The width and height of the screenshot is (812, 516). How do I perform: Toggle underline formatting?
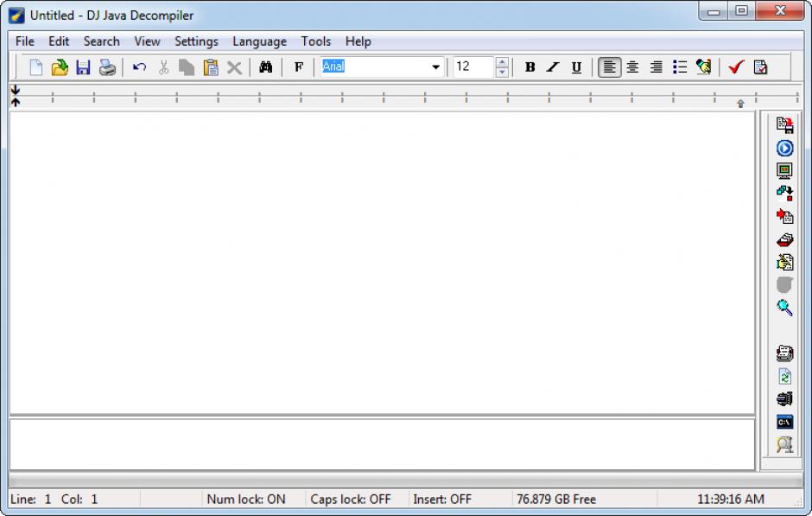click(x=576, y=67)
